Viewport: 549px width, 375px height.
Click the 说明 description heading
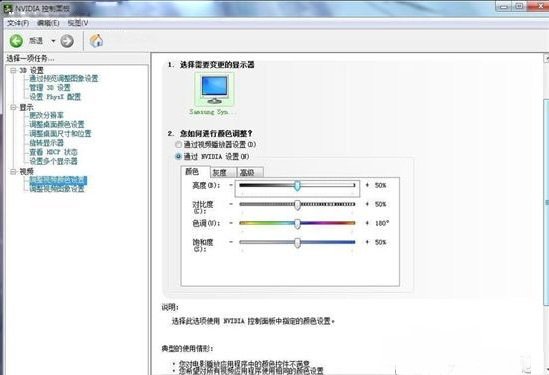click(x=170, y=307)
